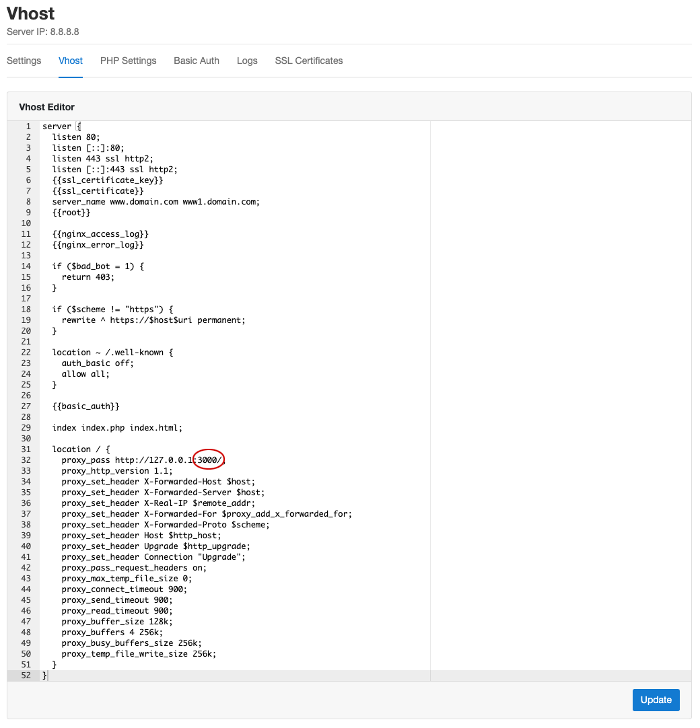Click the '{{nginx_access_log}}' line

[100, 234]
